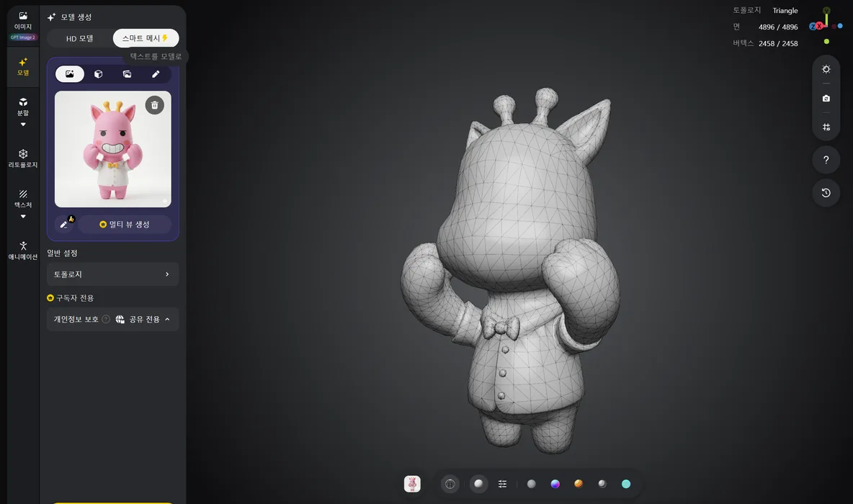Click the GPT Image 2 badge
Image resolution: width=853 pixels, height=504 pixels.
[x=23, y=37]
